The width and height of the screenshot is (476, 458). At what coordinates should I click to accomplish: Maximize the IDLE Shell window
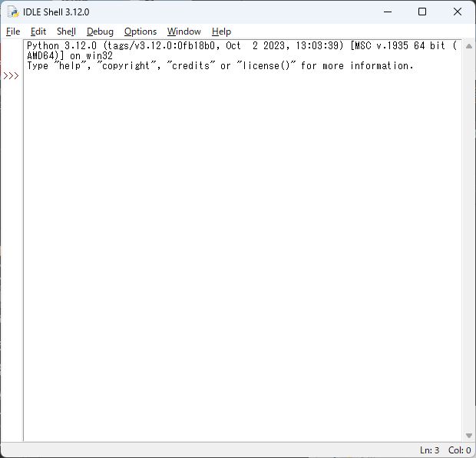point(422,12)
